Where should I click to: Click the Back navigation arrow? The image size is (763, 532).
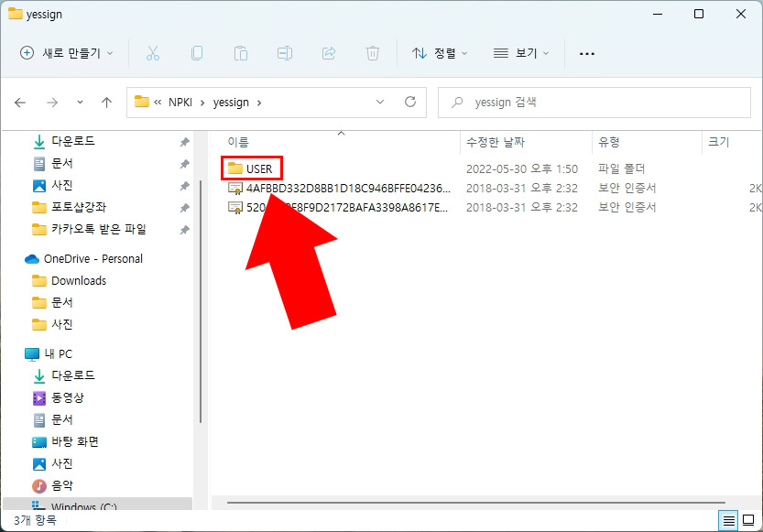coord(20,102)
